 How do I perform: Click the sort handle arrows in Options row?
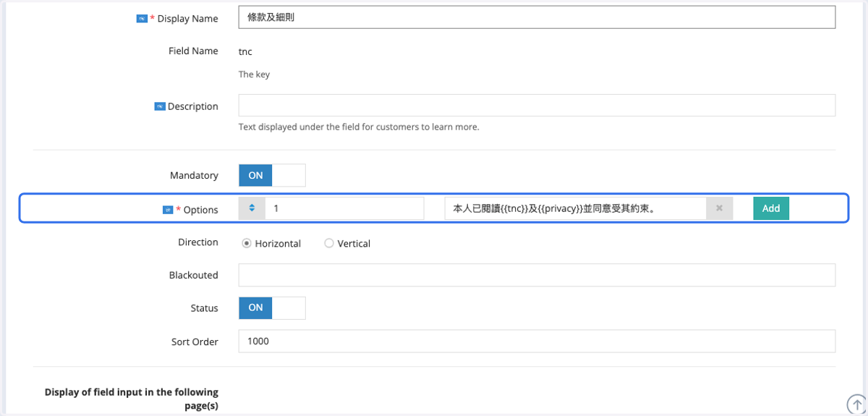252,208
